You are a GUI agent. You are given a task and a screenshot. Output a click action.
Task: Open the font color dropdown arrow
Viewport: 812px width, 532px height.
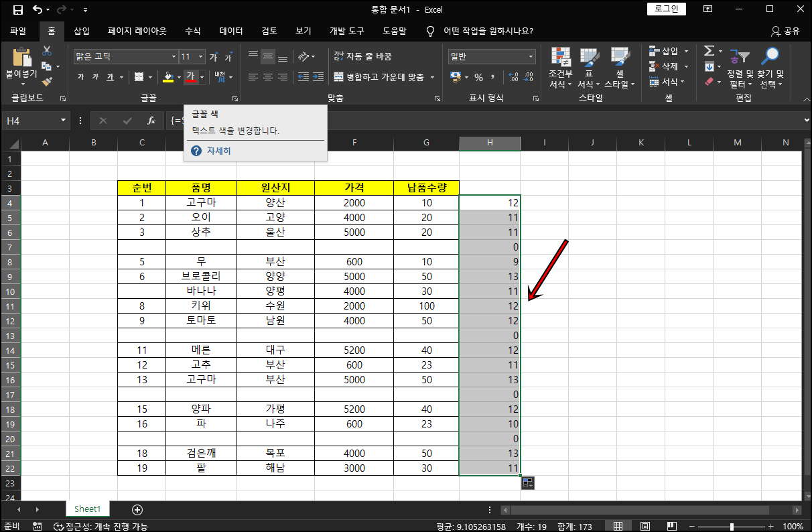[x=202, y=77]
